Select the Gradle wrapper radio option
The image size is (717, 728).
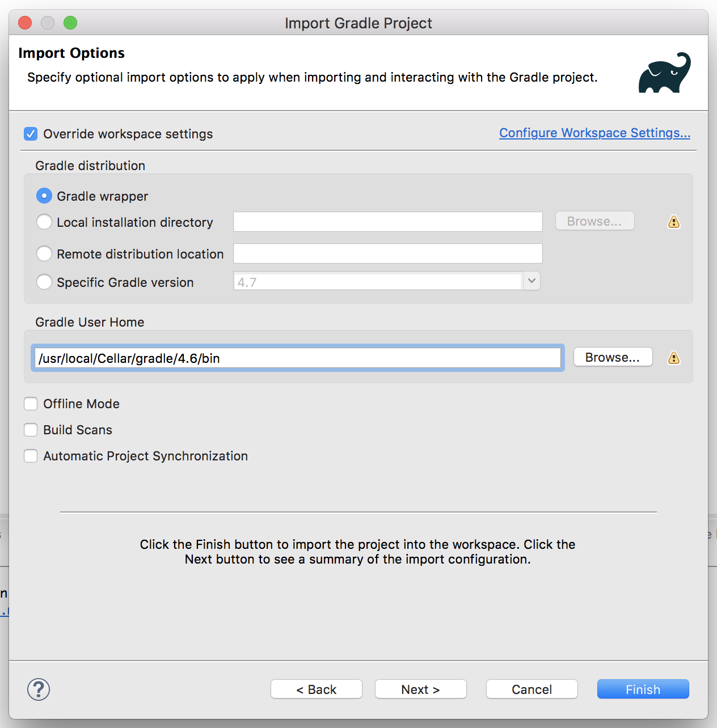pos(44,196)
